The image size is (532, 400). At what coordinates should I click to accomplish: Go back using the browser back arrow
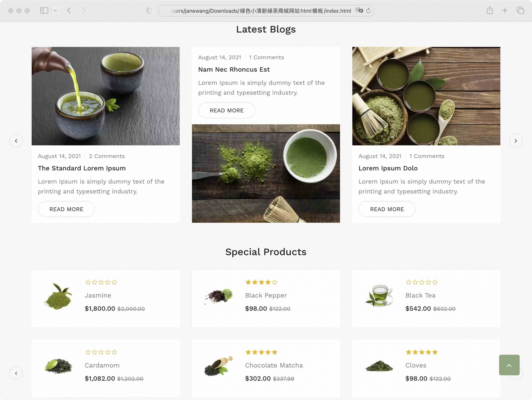click(x=69, y=11)
